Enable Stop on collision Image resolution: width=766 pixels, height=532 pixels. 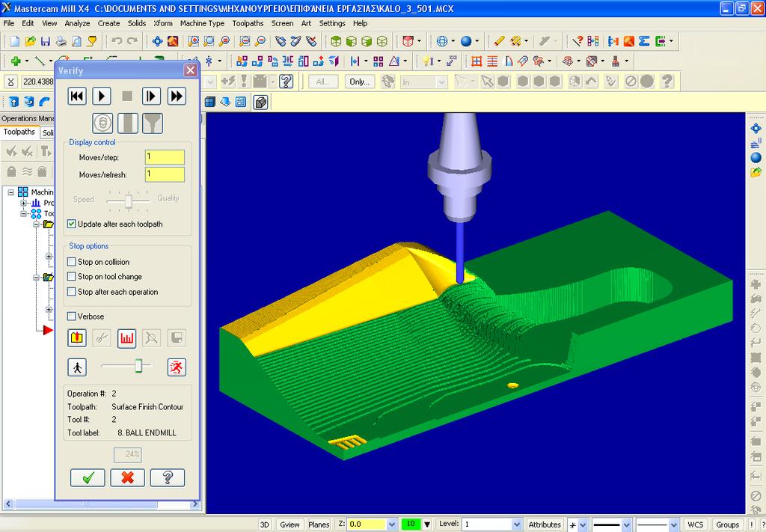[72, 262]
